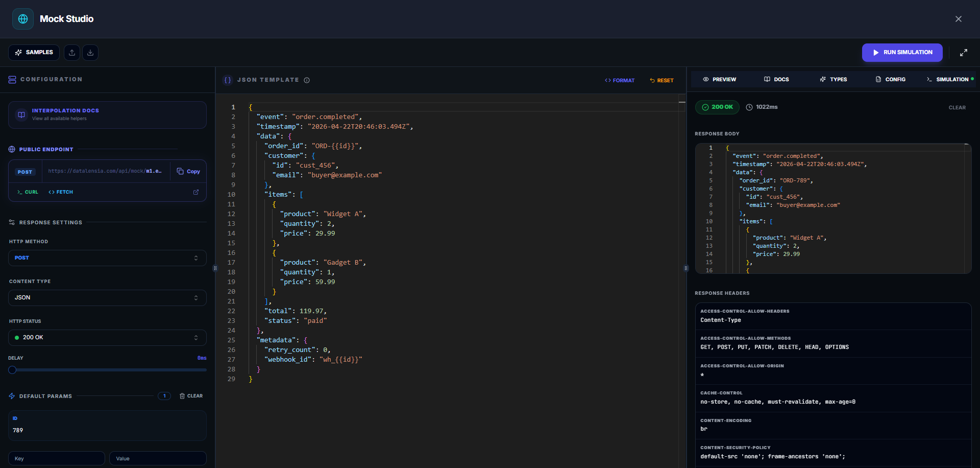Click the webhook_id line in the editor
This screenshot has height=468, width=980.
313,360
